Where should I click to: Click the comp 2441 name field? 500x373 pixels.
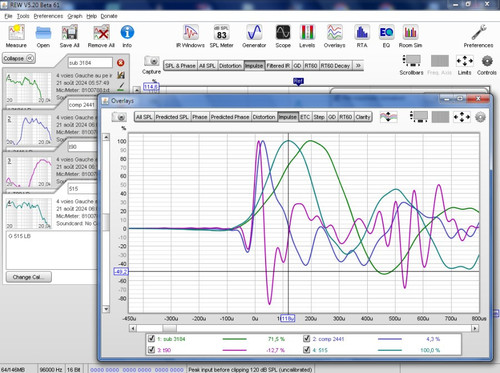tap(83, 105)
